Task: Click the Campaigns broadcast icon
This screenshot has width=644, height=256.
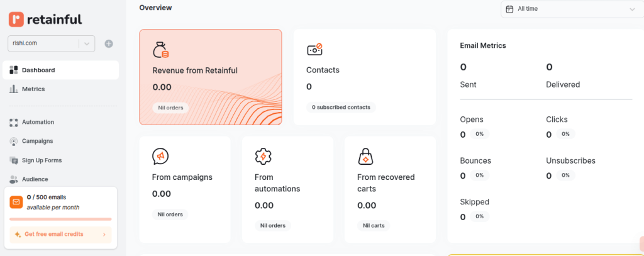Action: click(x=14, y=142)
